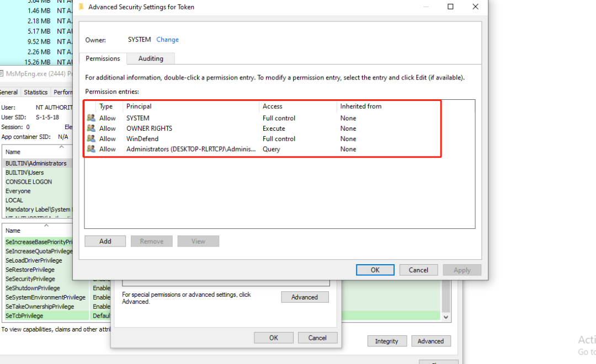Click Cancel in the background permissions dialog
The width and height of the screenshot is (596, 364).
click(317, 338)
